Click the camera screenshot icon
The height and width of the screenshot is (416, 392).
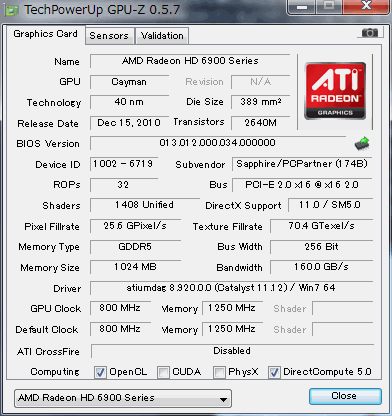tap(370, 33)
